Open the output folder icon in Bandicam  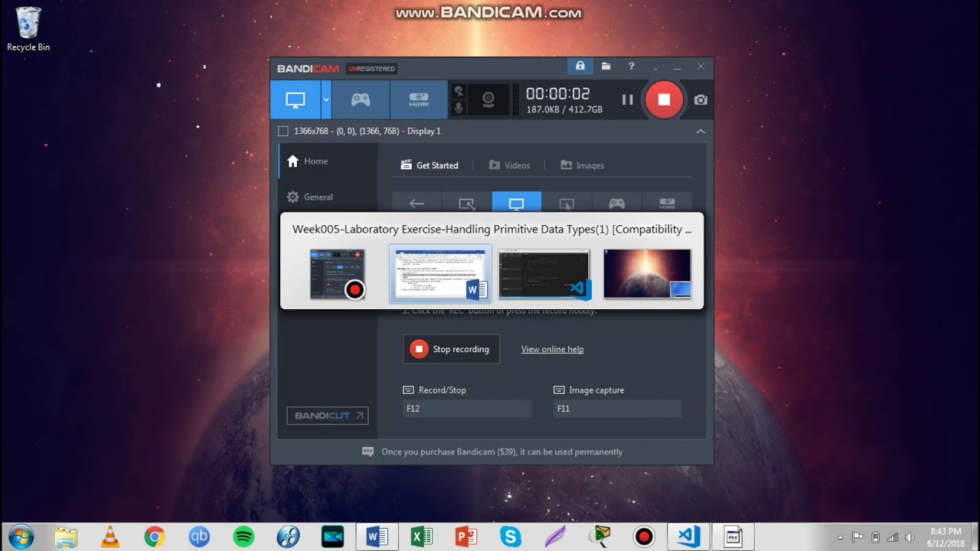point(606,67)
